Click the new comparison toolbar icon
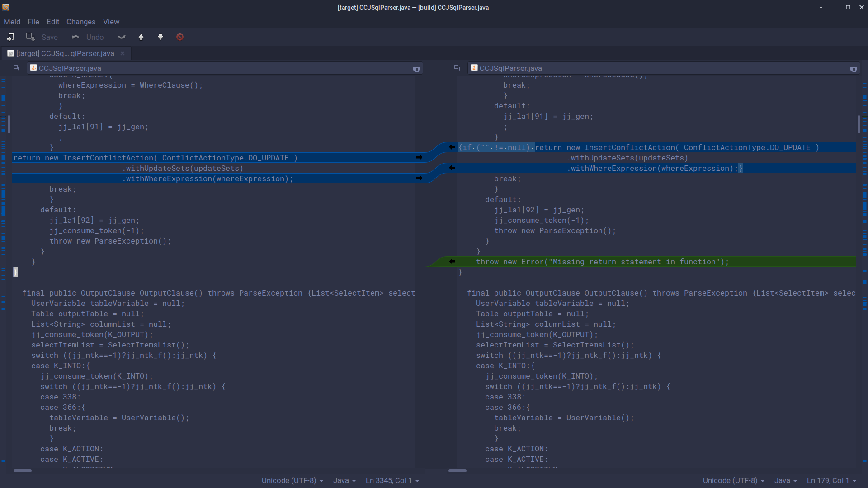 coord(10,37)
